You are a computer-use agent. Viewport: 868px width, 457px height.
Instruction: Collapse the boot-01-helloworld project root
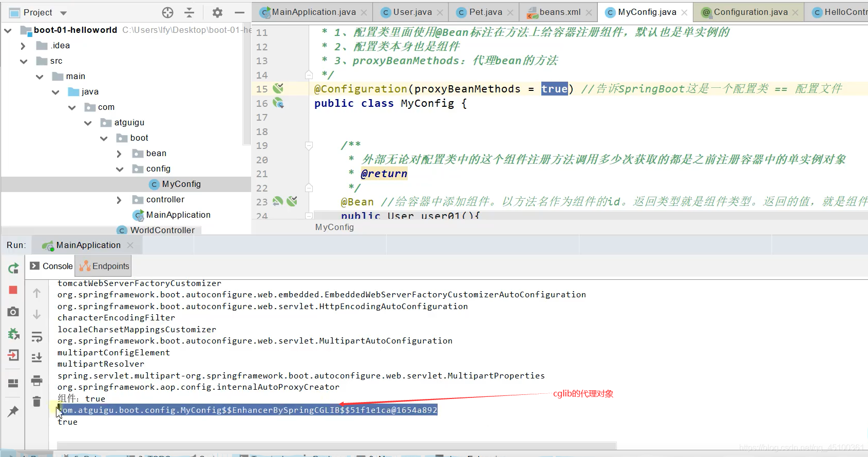pyautogui.click(x=8, y=30)
